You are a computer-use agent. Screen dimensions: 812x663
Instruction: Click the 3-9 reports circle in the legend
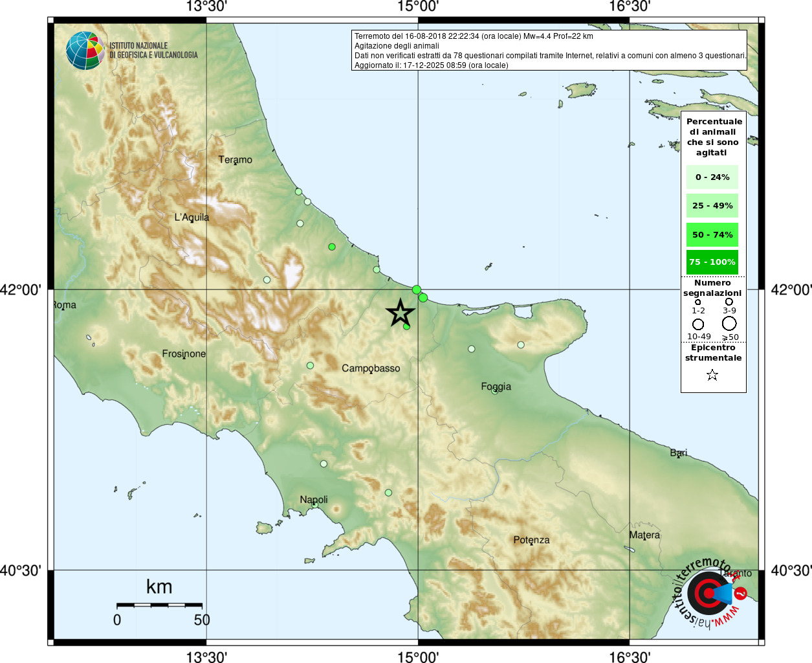coord(729,302)
